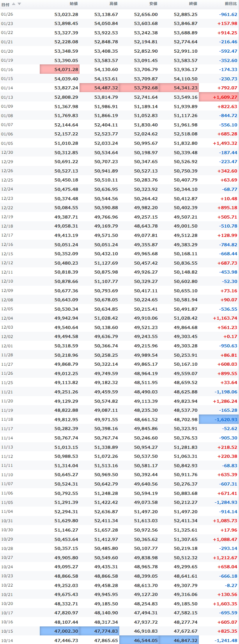The image size is (239, 644).
Task: Click the change value -1,284.93
Action: [x=226, y=502]
